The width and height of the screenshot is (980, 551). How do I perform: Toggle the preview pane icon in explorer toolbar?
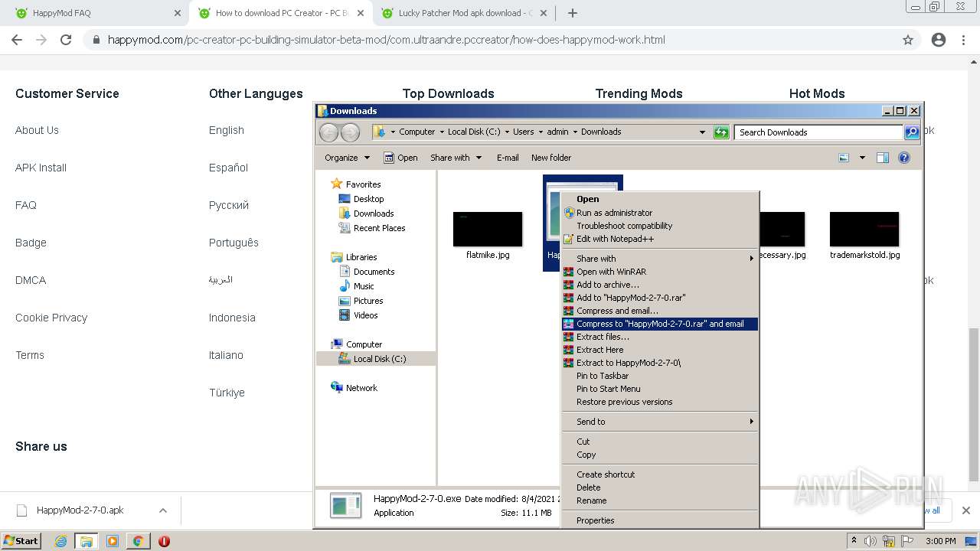tap(882, 158)
